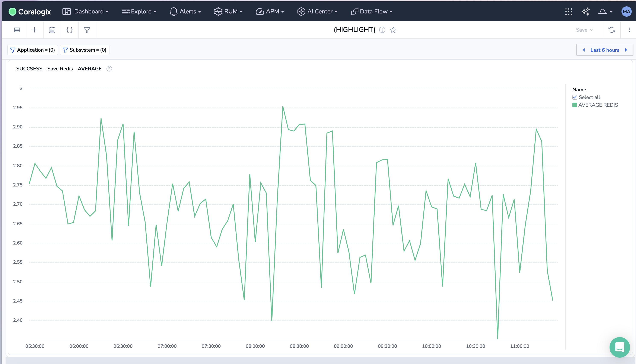
Task: Open the Application = (0) filter
Action: tap(32, 50)
